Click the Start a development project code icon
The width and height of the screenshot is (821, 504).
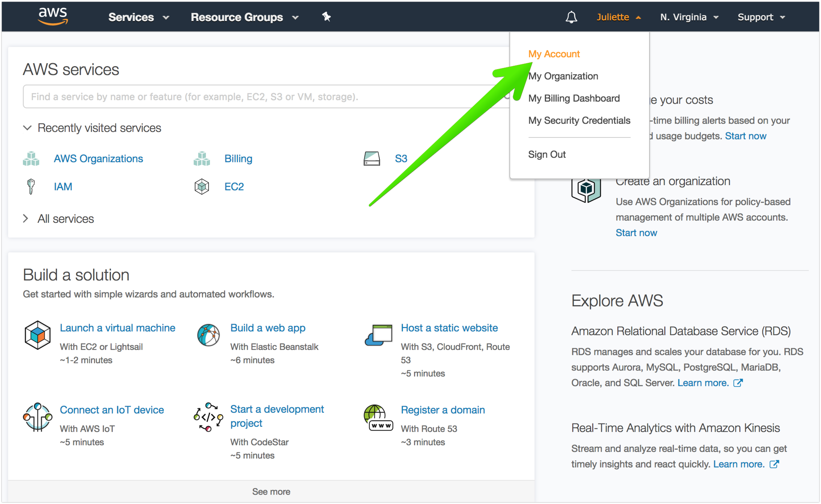tap(208, 417)
